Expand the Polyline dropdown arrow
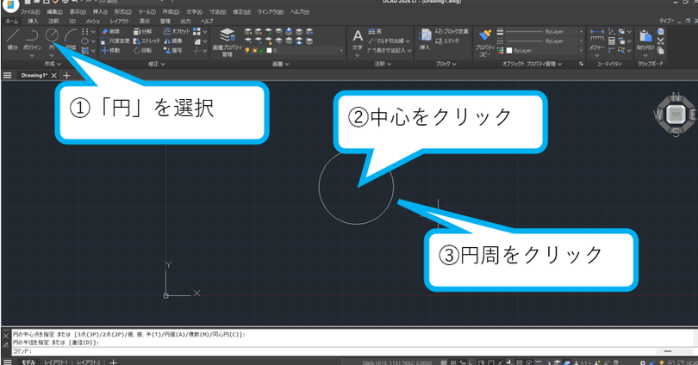The image size is (698, 365). point(32,56)
